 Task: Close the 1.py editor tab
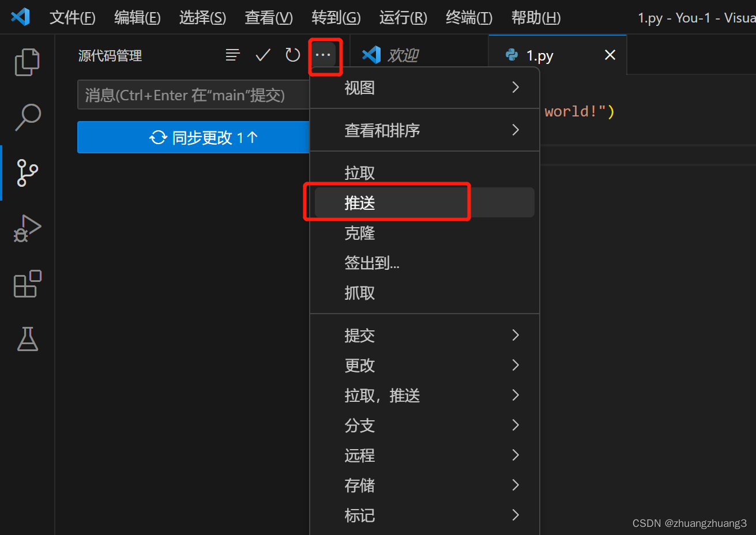610,55
